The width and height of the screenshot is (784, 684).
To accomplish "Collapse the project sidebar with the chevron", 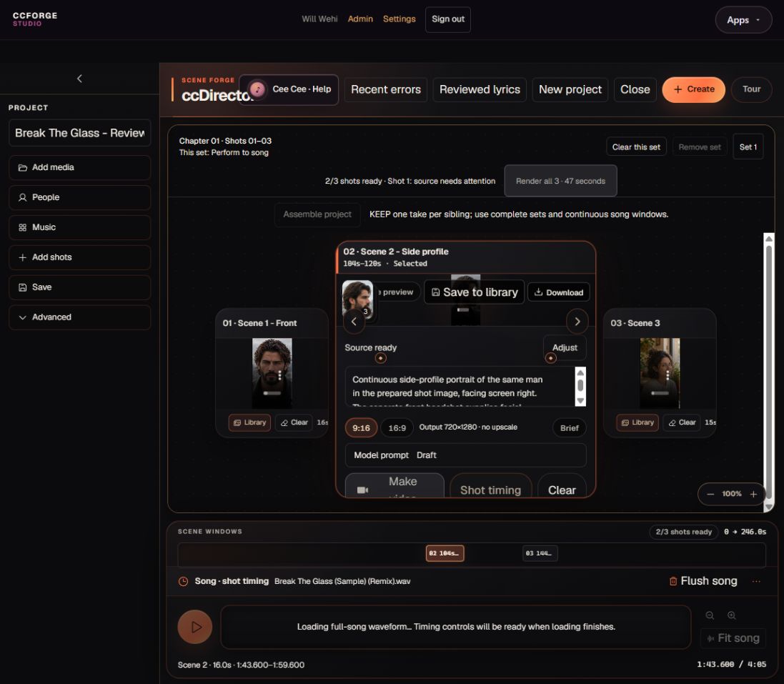I will click(79, 79).
